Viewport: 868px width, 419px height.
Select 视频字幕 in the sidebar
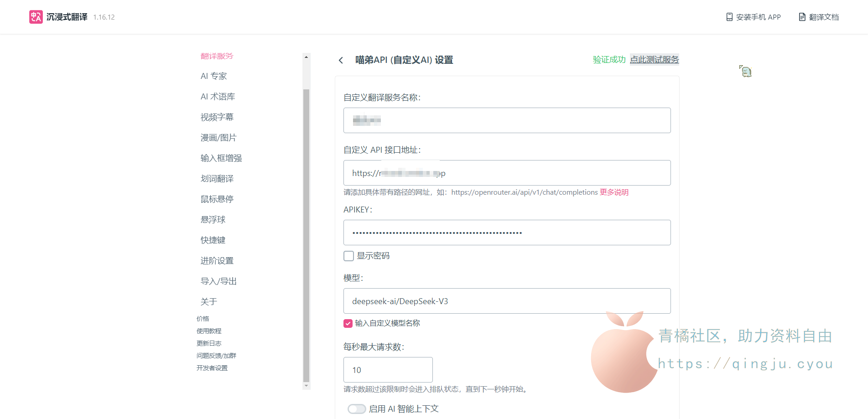coord(217,117)
